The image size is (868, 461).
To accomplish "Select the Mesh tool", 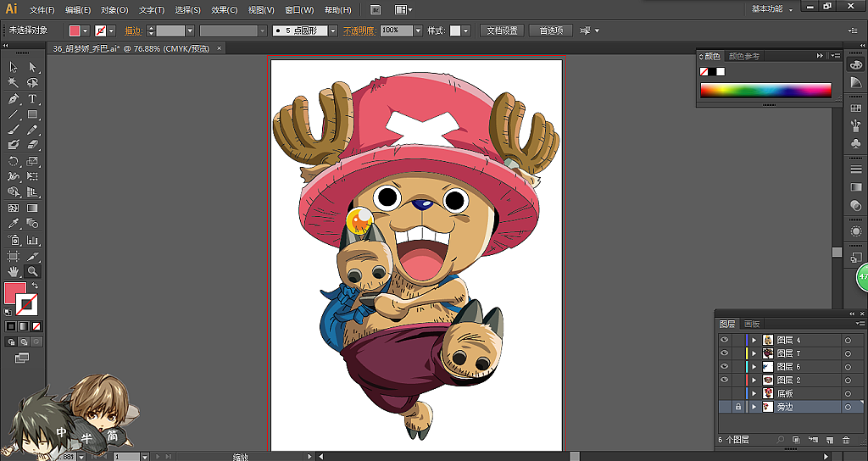I will pyautogui.click(x=14, y=208).
